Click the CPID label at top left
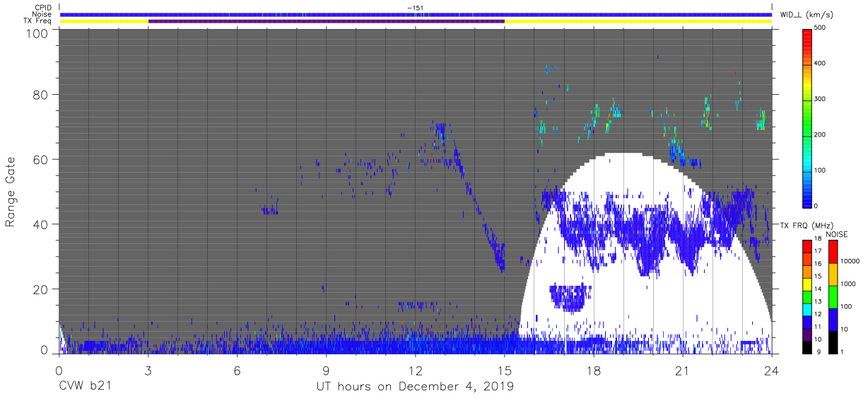The width and height of the screenshot is (868, 401). (43, 8)
